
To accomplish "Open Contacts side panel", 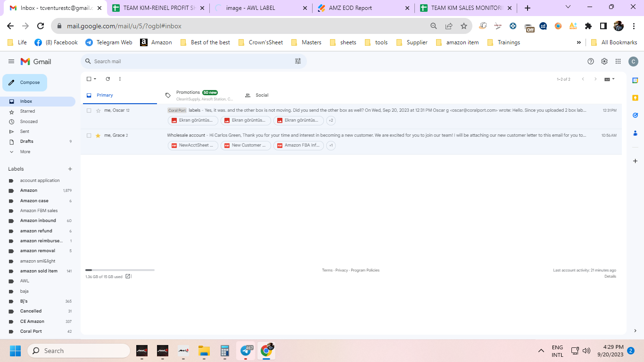I will pos(635,132).
